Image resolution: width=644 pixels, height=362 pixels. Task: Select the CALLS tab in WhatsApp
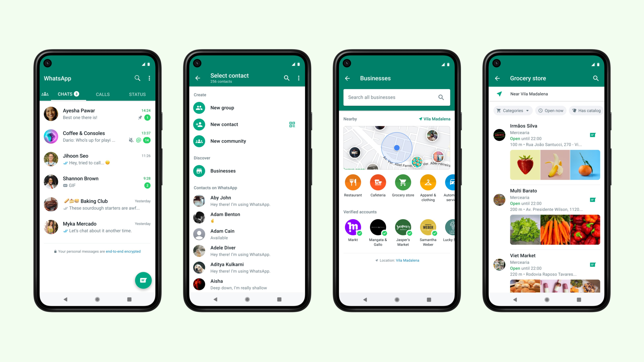(x=102, y=94)
